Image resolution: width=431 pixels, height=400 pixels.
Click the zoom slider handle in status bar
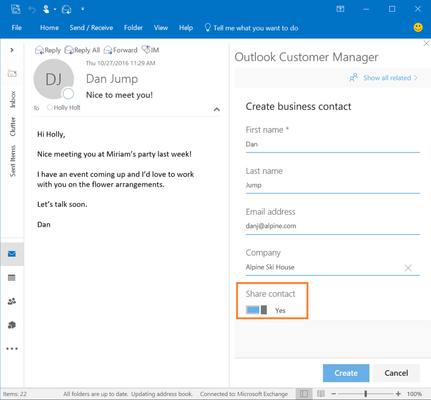point(366,394)
